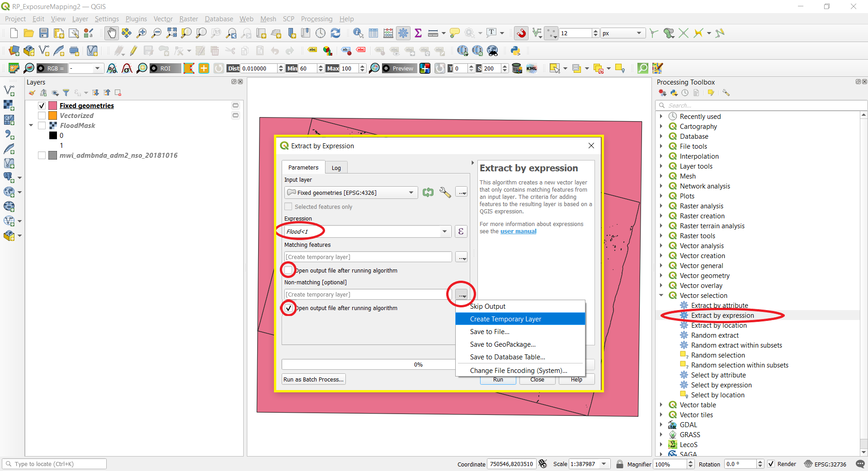868x471 pixels.
Task: Refresh the map canvas
Action: (x=336, y=33)
